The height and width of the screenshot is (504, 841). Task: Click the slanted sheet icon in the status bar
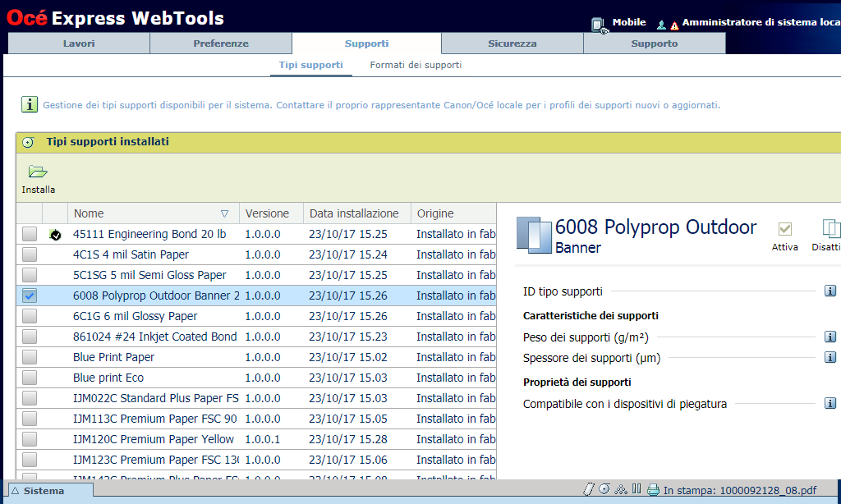pos(588,489)
